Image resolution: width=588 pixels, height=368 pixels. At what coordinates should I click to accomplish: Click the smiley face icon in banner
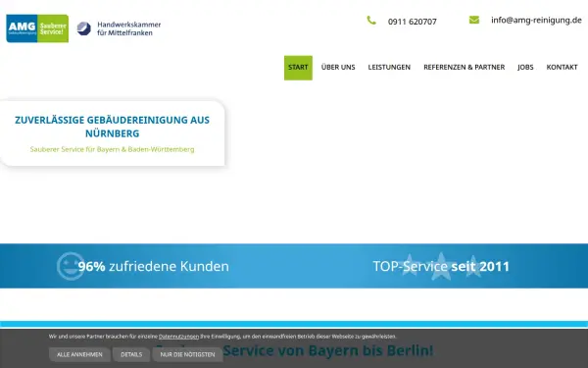click(x=71, y=266)
